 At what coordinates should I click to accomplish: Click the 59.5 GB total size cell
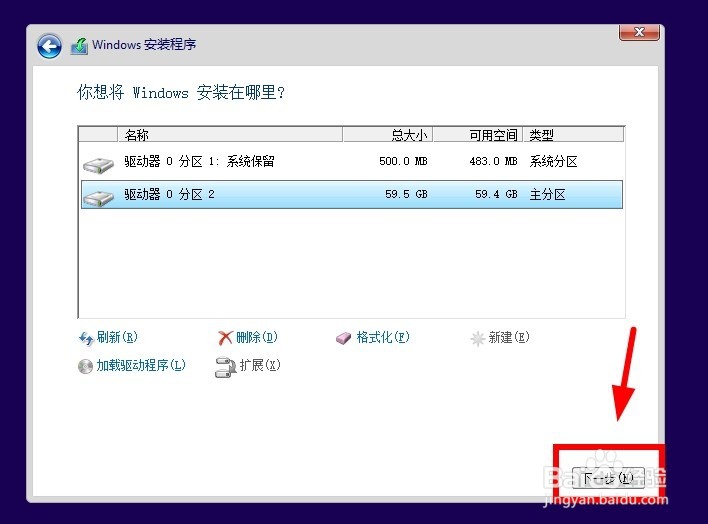(406, 194)
